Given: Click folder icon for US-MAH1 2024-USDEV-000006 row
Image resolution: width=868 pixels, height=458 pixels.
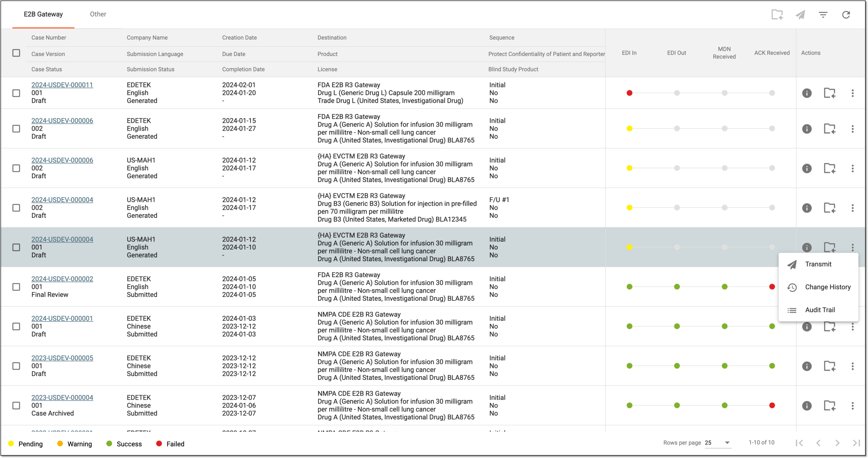Looking at the screenshot, I should [x=830, y=168].
